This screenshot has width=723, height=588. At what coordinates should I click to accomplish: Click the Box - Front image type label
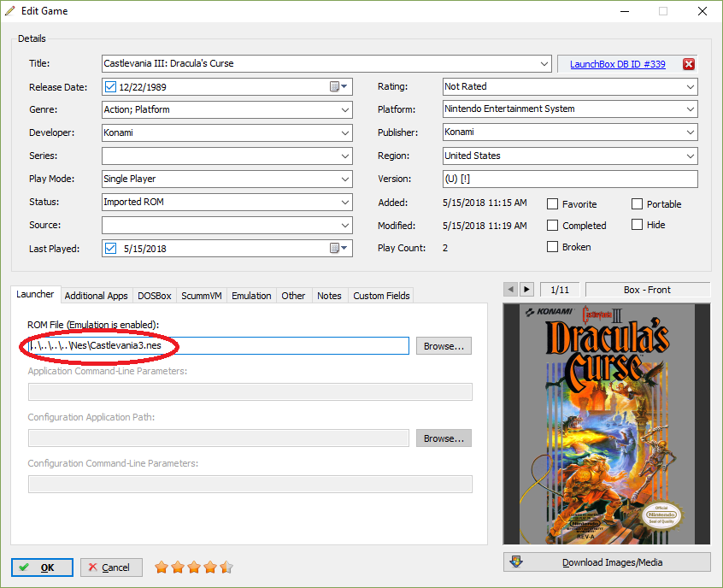tap(648, 290)
